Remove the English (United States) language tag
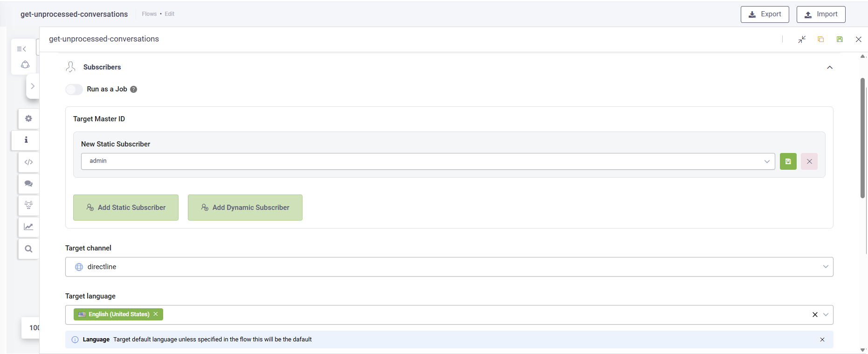Image resolution: width=868 pixels, height=354 pixels. tap(156, 314)
